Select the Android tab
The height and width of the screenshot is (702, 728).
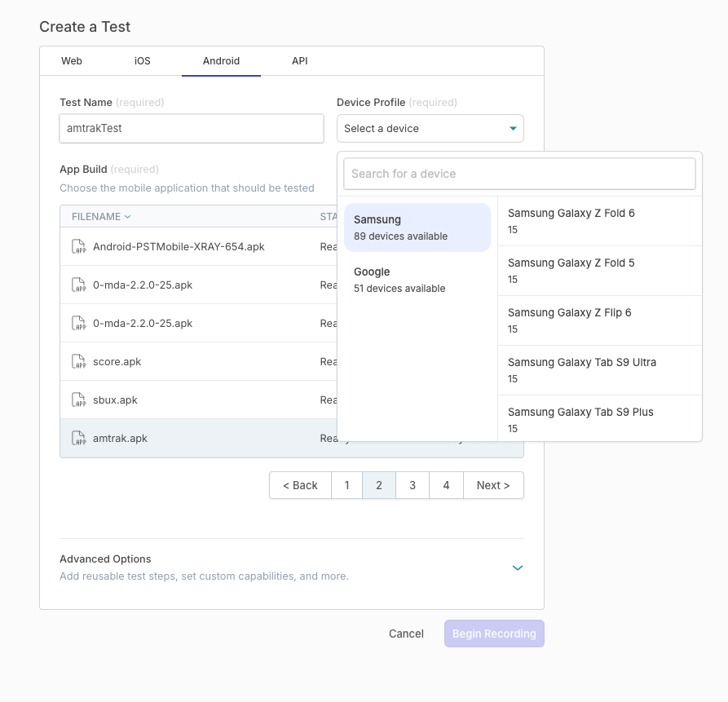pyautogui.click(x=221, y=61)
